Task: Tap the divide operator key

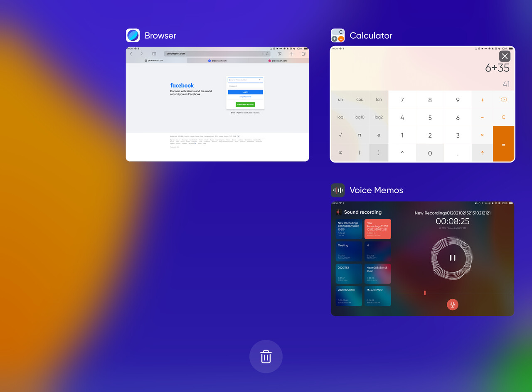Action: pyautogui.click(x=482, y=153)
